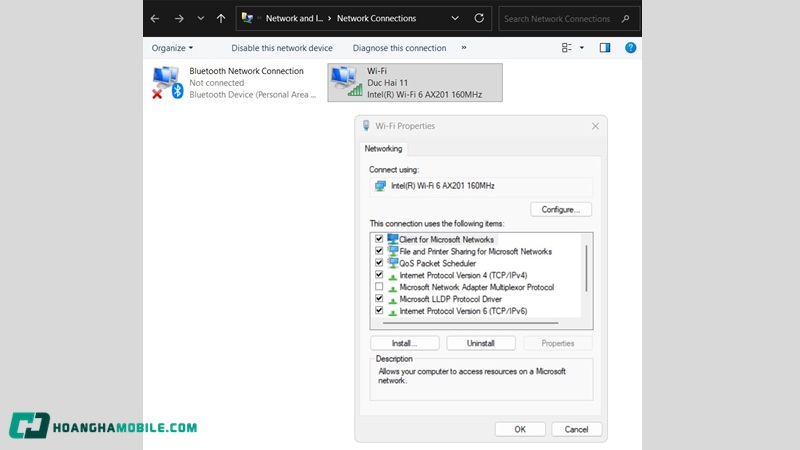Viewport: 800px width, 450px height.
Task: Open the Organize dropdown menu
Action: (x=172, y=48)
